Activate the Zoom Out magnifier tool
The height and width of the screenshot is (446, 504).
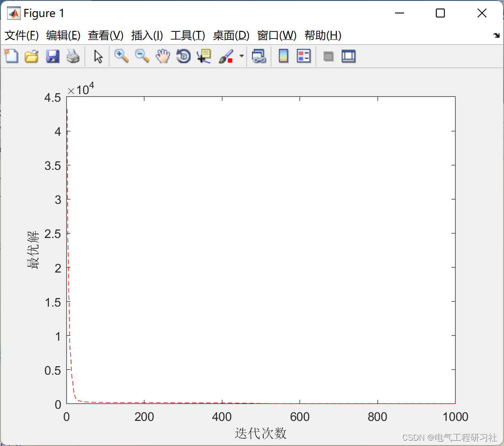[x=142, y=56]
